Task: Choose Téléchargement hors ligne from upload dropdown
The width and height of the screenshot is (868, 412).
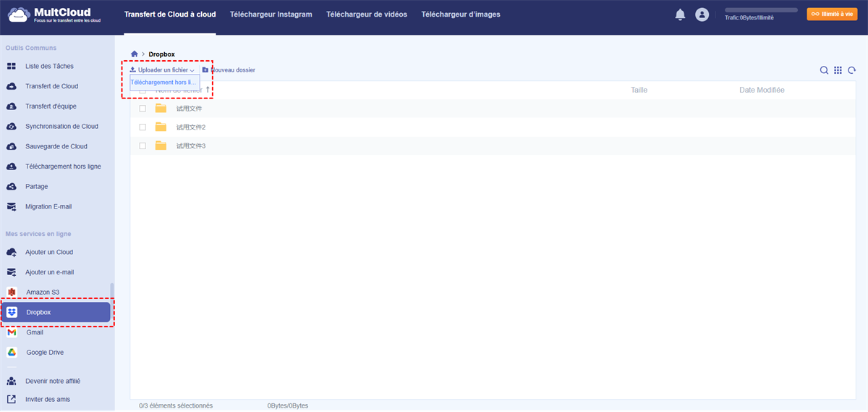Action: (164, 83)
